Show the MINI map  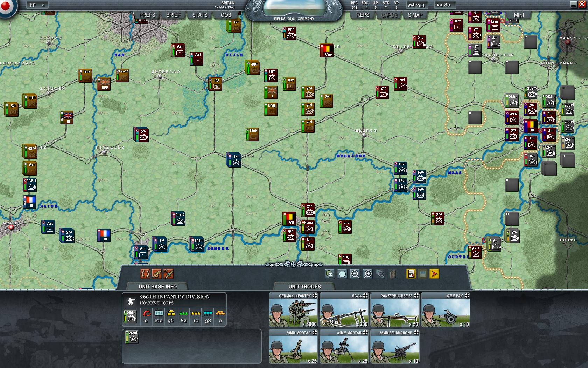click(519, 15)
